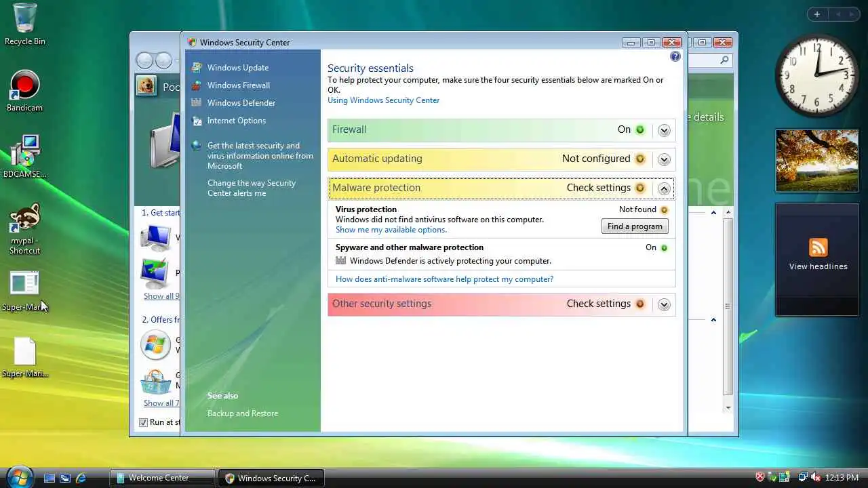Switch to Welcome Center taskbar button
Image resolution: width=868 pixels, height=488 pixels.
pyautogui.click(x=163, y=478)
